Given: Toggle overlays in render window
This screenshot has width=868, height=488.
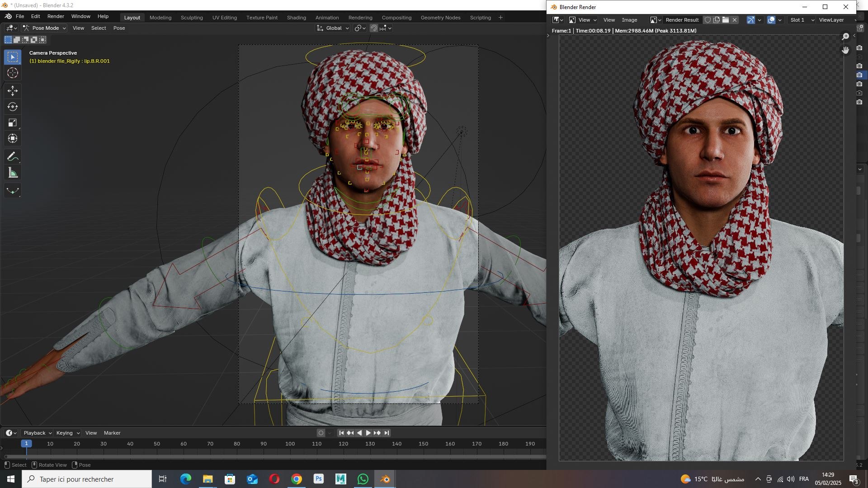Looking at the screenshot, I should pos(771,20).
